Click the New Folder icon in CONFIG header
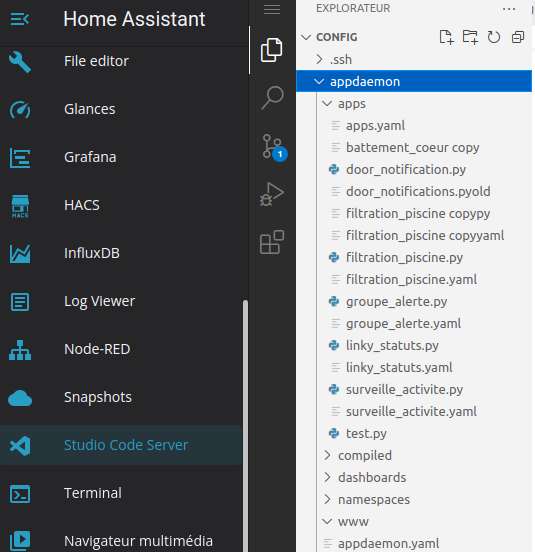 [470, 37]
